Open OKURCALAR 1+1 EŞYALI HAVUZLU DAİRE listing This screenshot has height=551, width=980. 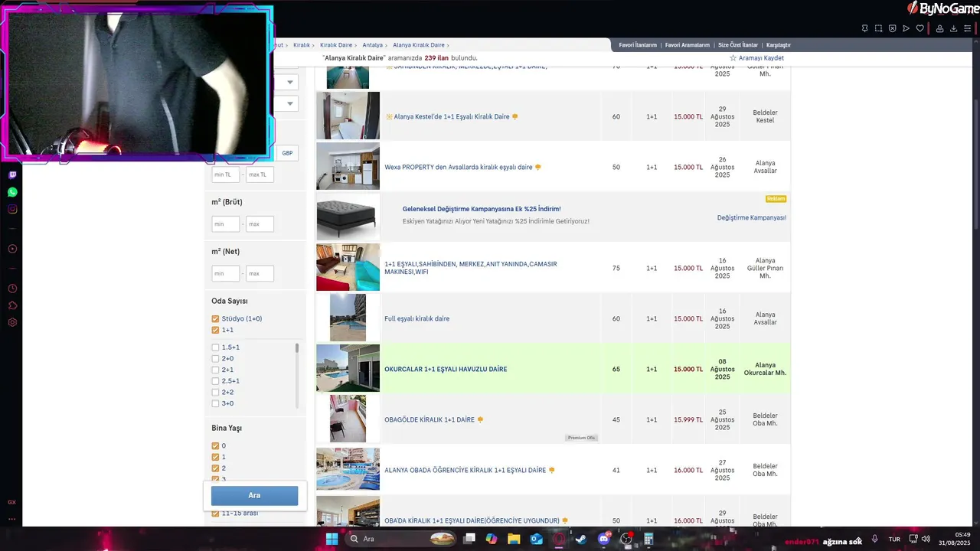(446, 369)
